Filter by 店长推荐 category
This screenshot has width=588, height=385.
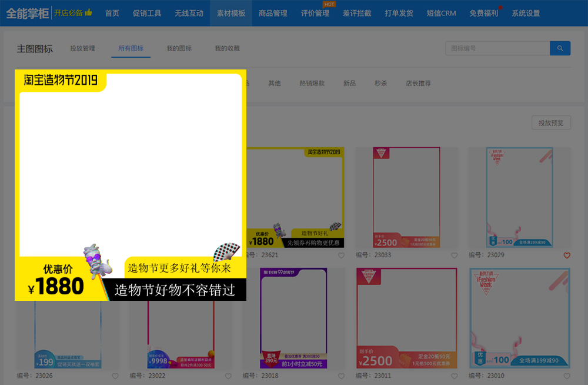419,84
